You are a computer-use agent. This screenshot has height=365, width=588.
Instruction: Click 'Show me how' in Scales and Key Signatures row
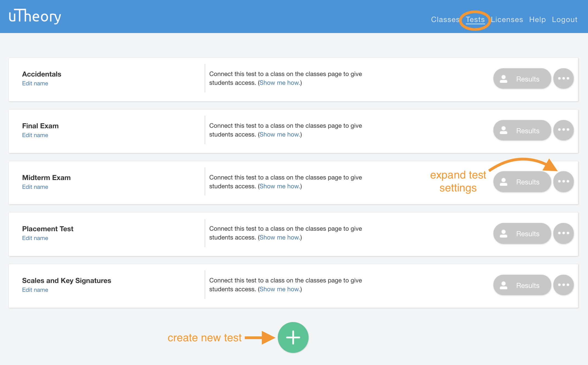coord(280,289)
